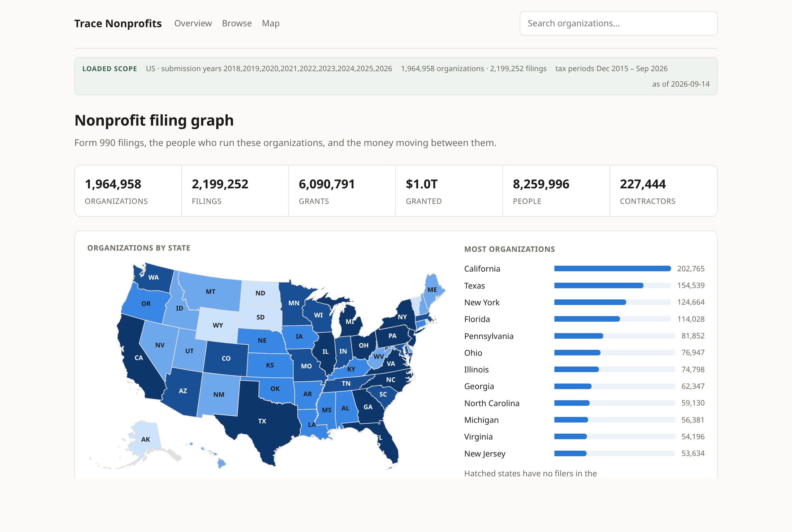Select Colorado (CO) on the map
The width and height of the screenshot is (792, 532).
[226, 358]
